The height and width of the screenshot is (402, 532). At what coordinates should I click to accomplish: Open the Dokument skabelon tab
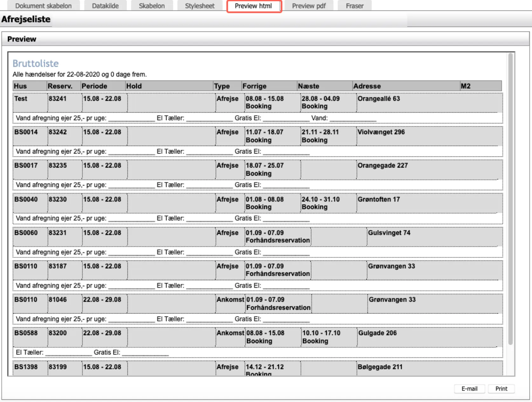(x=43, y=6)
